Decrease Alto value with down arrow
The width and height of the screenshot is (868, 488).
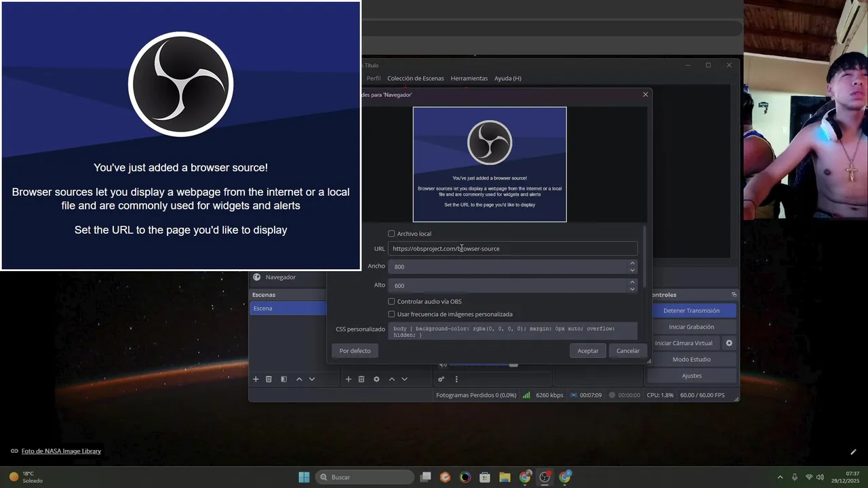point(632,289)
